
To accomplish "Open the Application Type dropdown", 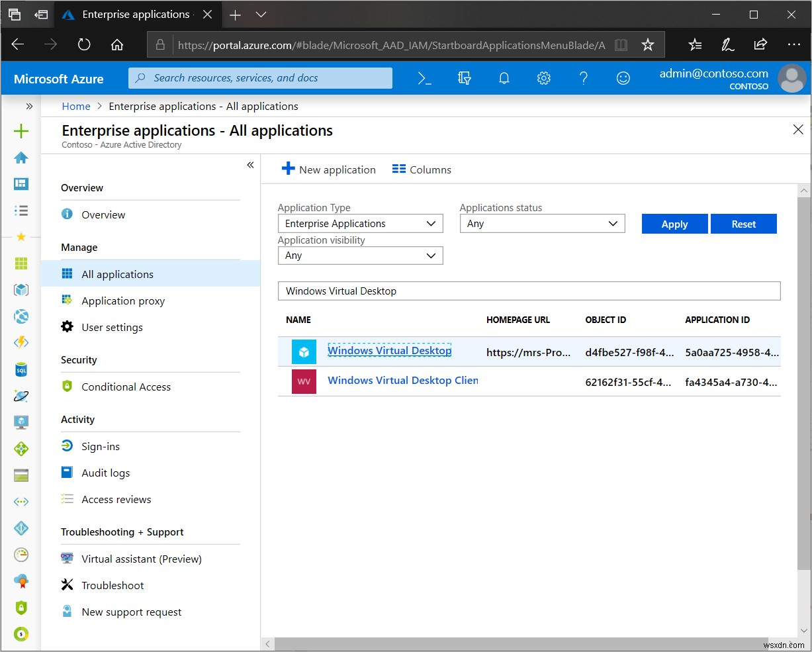I will (x=360, y=223).
